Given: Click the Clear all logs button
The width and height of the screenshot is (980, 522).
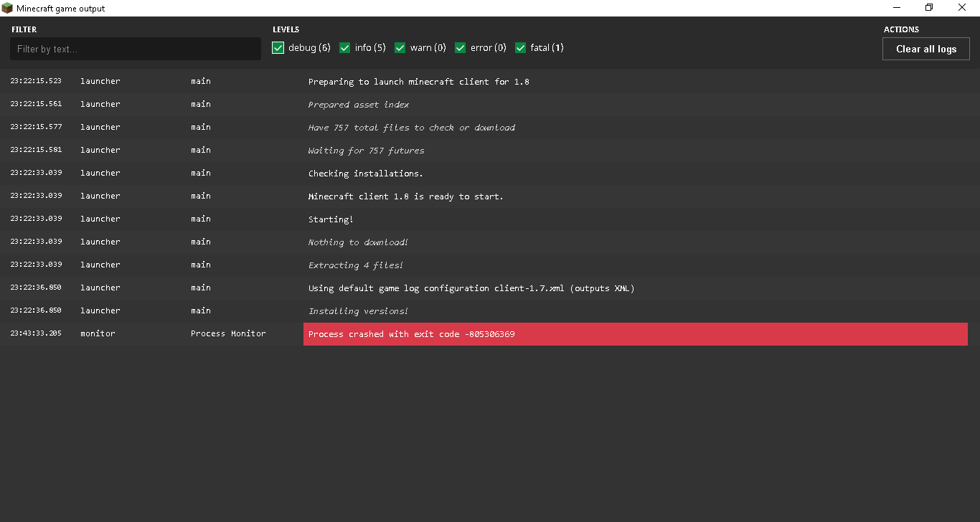Looking at the screenshot, I should coord(926,49).
